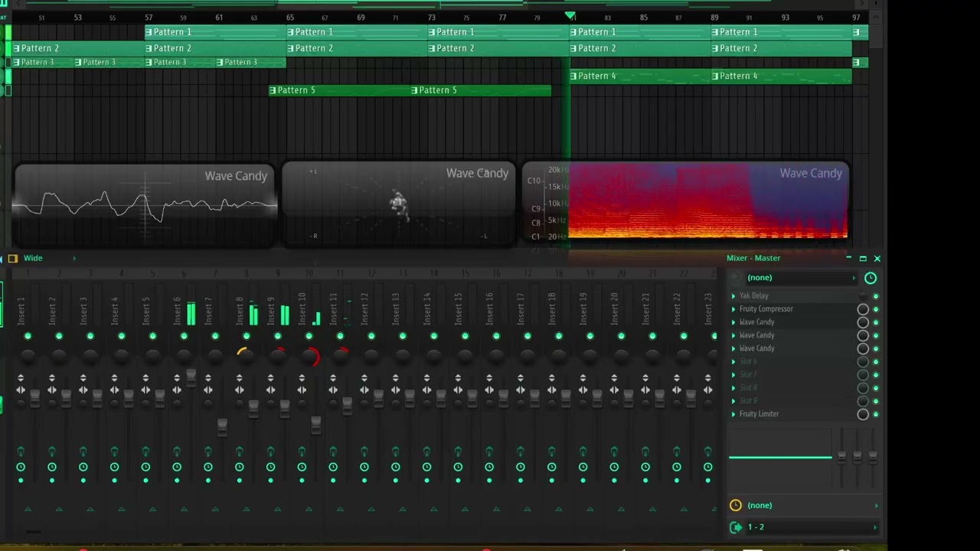Mute Insert 8 using its green LED
Image resolution: width=980 pixels, height=551 pixels.
246,336
